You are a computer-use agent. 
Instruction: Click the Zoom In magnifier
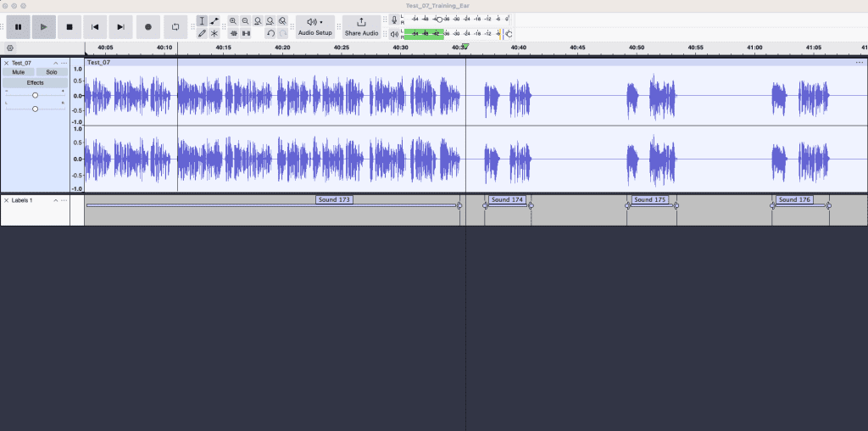(233, 20)
